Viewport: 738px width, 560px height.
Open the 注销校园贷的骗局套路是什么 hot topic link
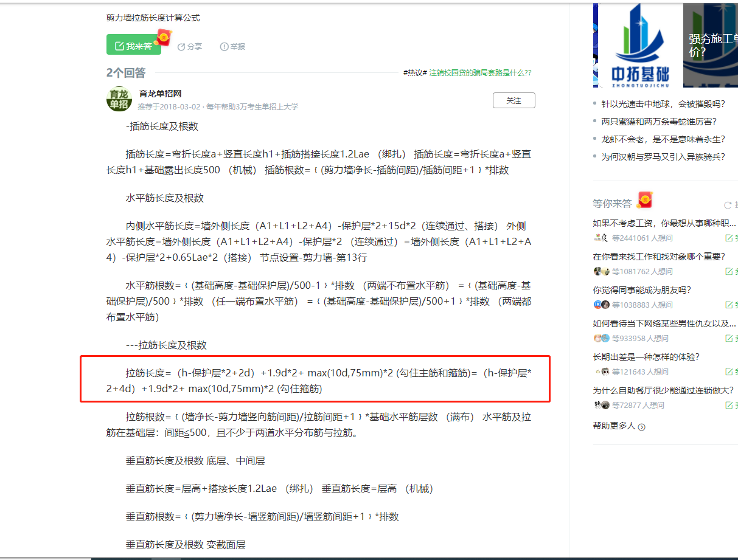480,72
